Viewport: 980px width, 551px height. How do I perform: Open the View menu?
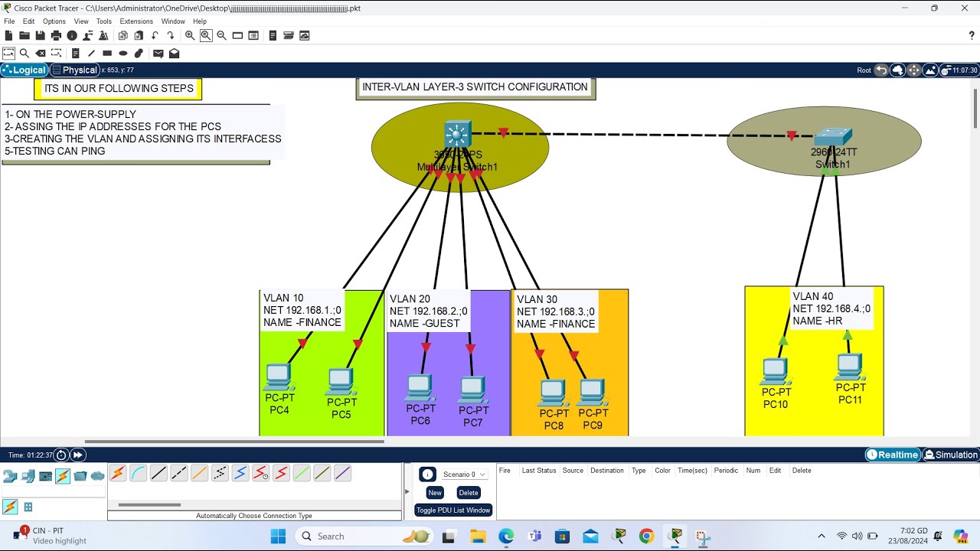81,21
